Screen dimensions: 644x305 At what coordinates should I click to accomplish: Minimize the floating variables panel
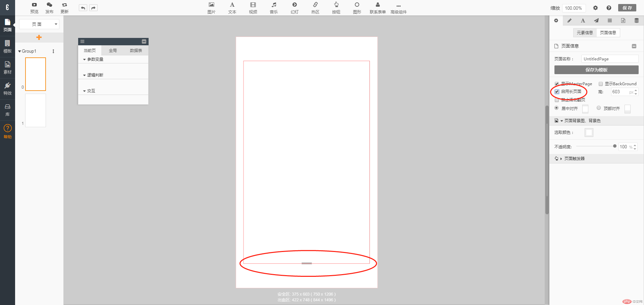point(144,42)
